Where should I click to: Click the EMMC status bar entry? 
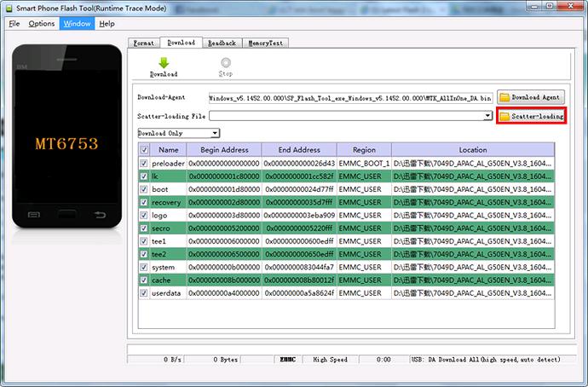tap(288, 359)
